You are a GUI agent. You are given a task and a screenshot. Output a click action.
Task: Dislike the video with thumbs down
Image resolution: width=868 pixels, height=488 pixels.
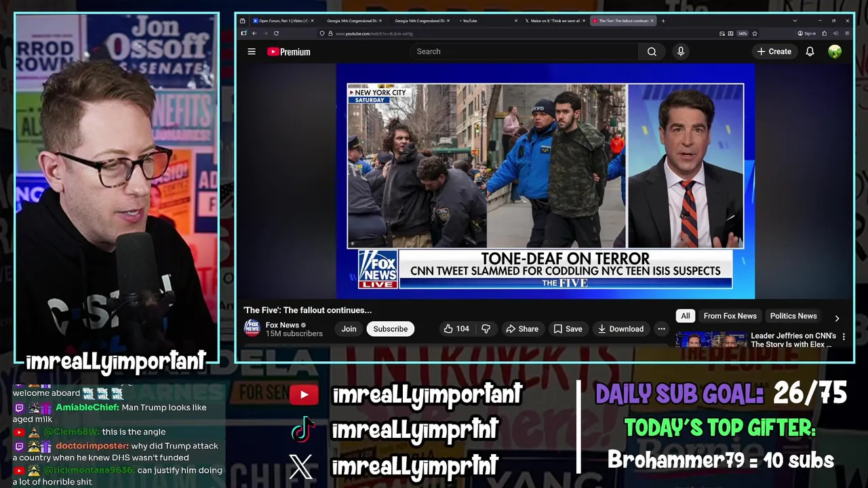pos(486,329)
